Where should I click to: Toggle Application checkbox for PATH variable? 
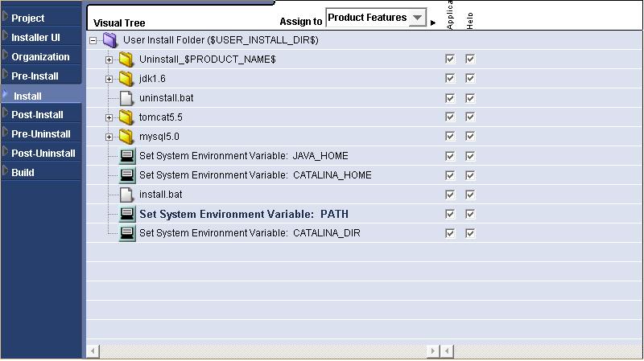pos(450,214)
